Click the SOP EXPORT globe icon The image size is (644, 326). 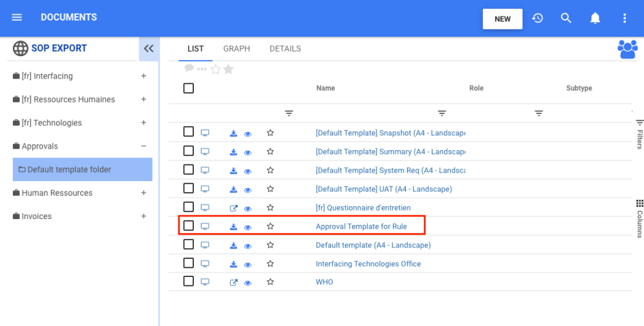point(21,48)
